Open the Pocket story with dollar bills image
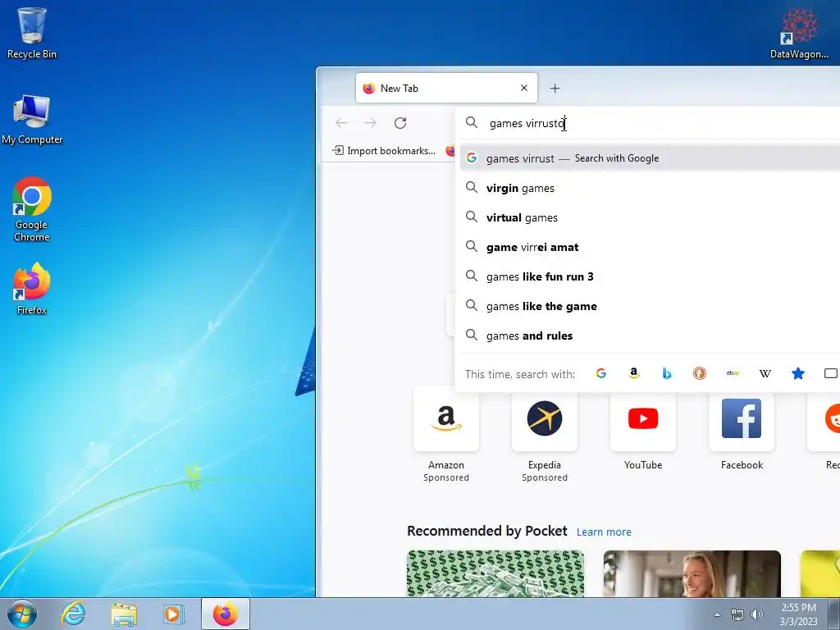 495,573
